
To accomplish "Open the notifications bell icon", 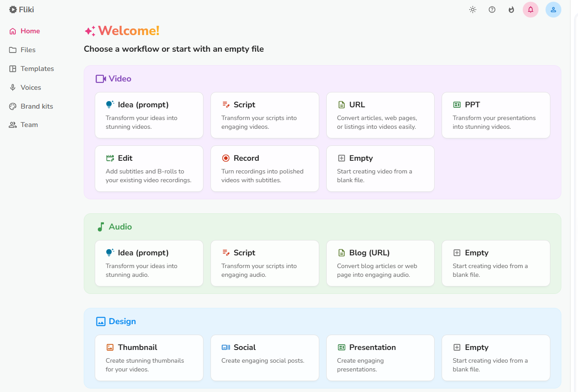I will [x=530, y=10].
